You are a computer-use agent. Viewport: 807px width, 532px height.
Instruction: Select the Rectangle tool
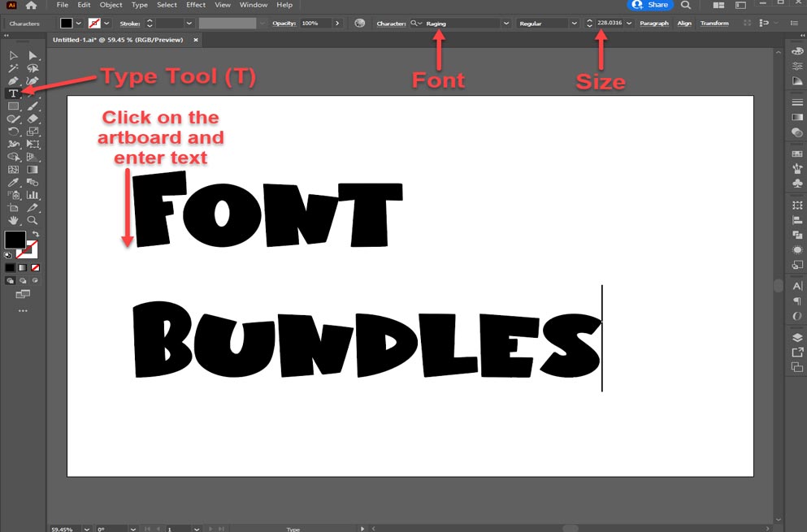[x=13, y=106]
